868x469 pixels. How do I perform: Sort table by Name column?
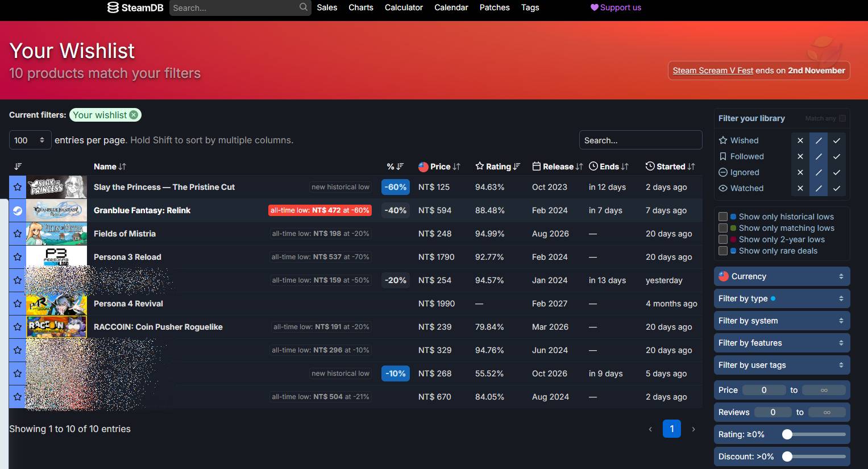pyautogui.click(x=110, y=167)
